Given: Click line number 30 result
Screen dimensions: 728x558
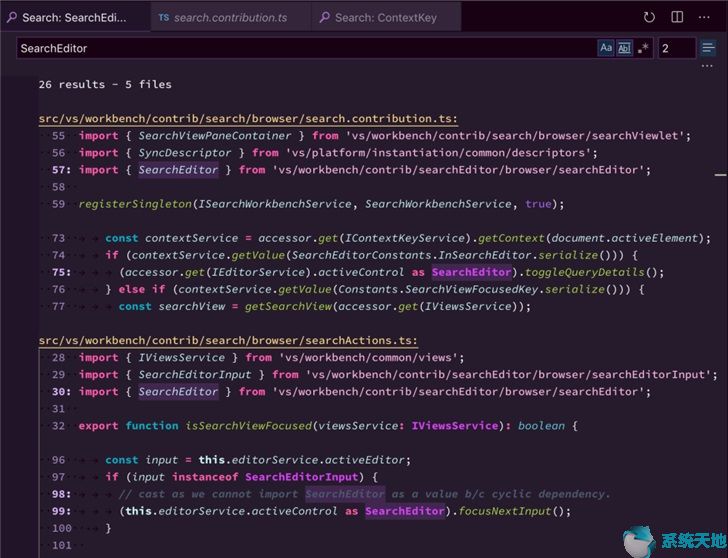Looking at the screenshot, I should click(61, 392).
